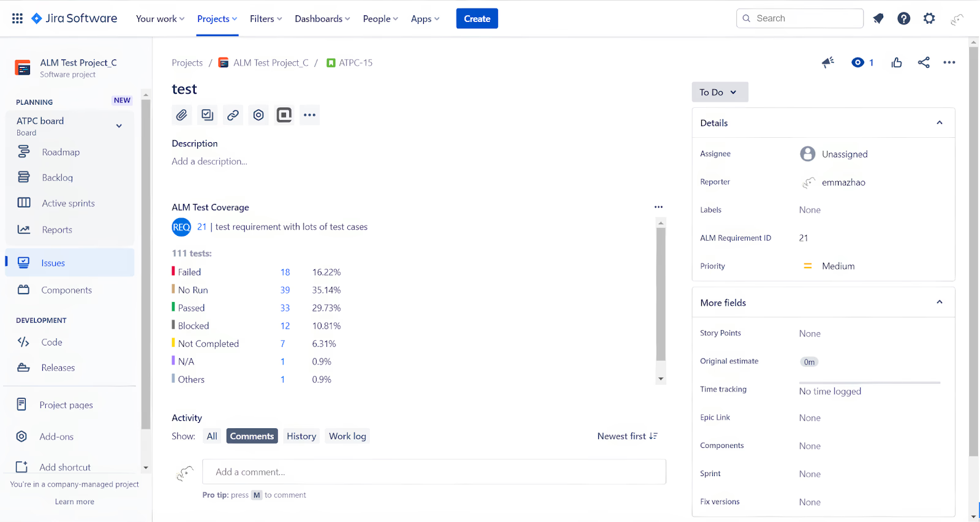Click the round app icon beside link issue
The height and width of the screenshot is (522, 980).
(258, 115)
